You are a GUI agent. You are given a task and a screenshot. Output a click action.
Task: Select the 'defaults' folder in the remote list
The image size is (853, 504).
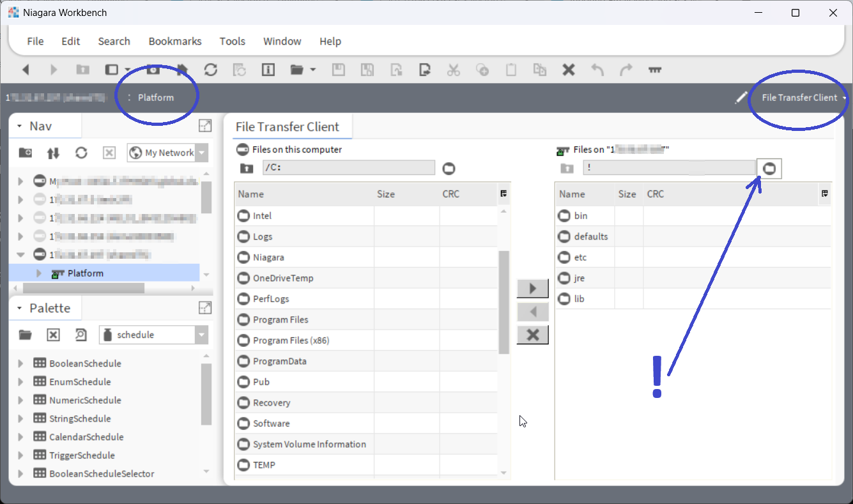click(591, 236)
